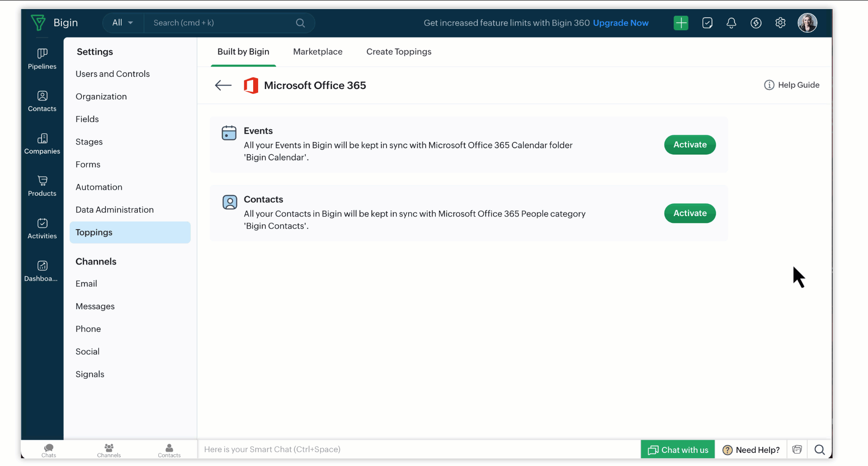Click the bottom bar search magnifier icon

pyautogui.click(x=820, y=449)
